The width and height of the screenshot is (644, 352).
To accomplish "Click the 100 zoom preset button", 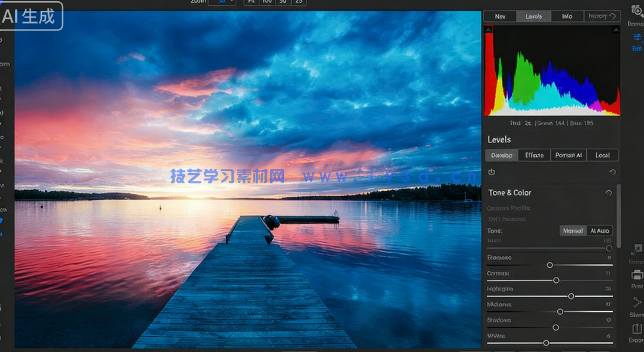I will 267,2.
